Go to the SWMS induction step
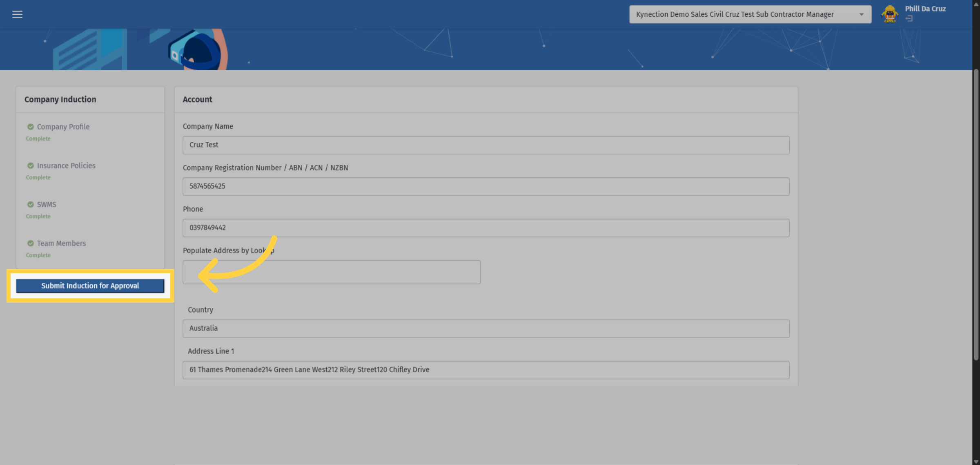The image size is (980, 465). tap(47, 204)
